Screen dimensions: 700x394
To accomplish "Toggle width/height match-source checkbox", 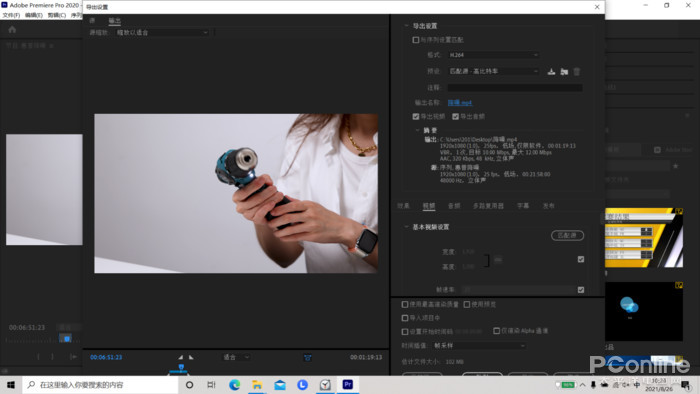I will coord(581,259).
